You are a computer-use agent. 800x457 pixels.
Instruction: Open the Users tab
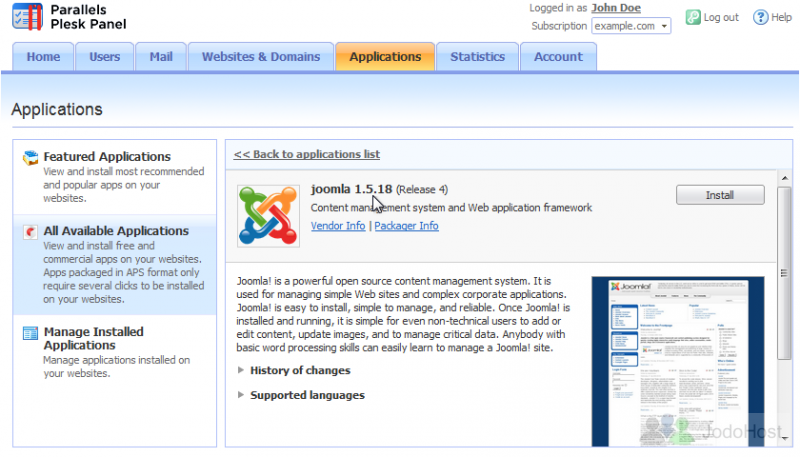(x=105, y=57)
